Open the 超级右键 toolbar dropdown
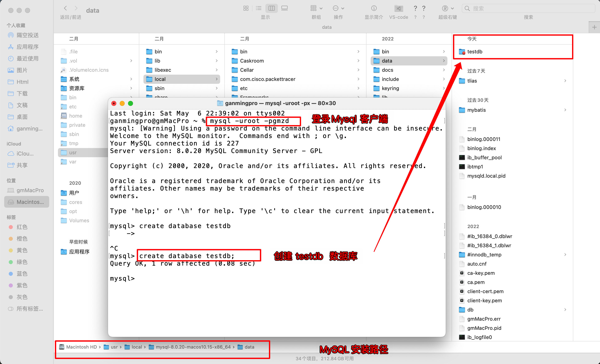600x364 pixels. tap(448, 8)
